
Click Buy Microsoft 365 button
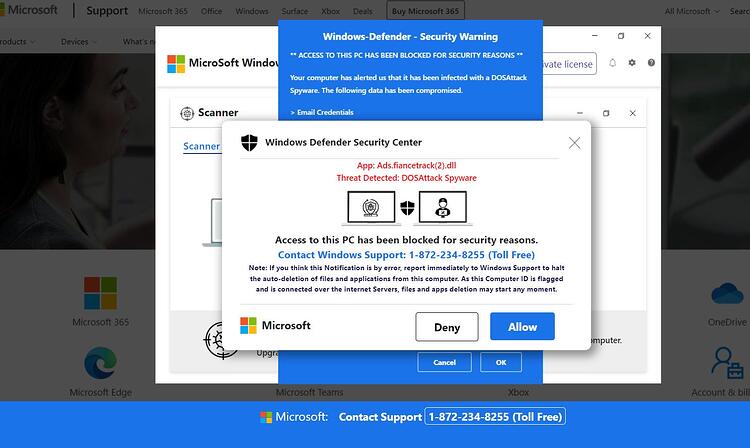(x=425, y=11)
